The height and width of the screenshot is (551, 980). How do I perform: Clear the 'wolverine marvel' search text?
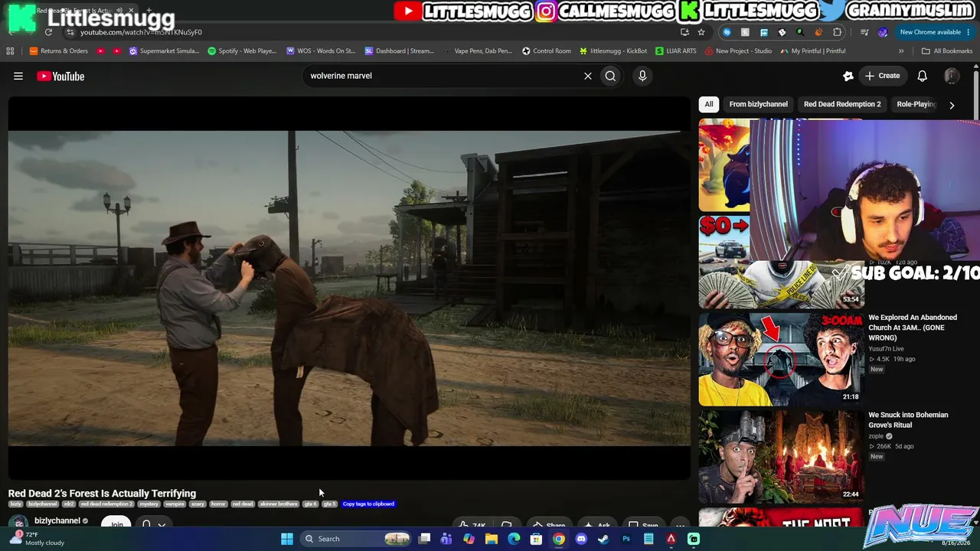point(588,76)
